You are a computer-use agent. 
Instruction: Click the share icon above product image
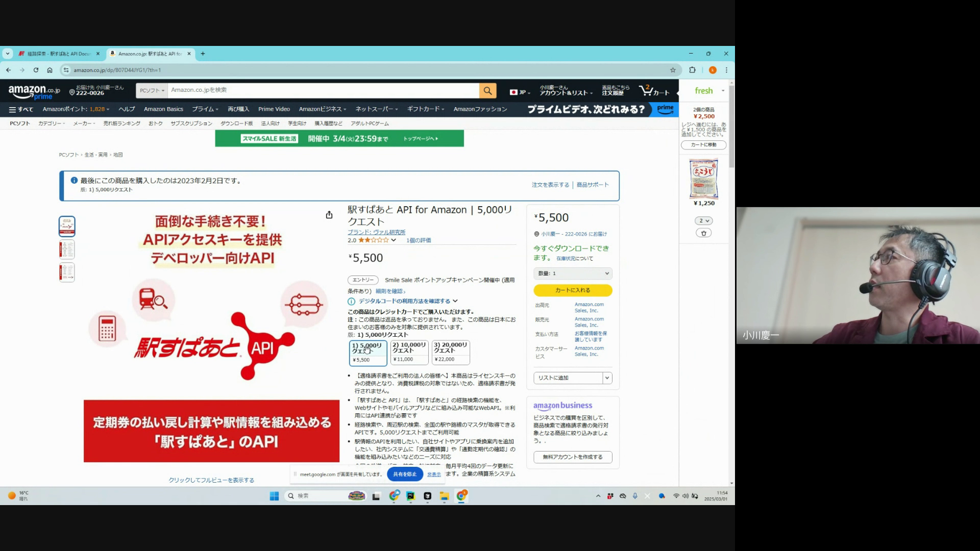(x=329, y=215)
